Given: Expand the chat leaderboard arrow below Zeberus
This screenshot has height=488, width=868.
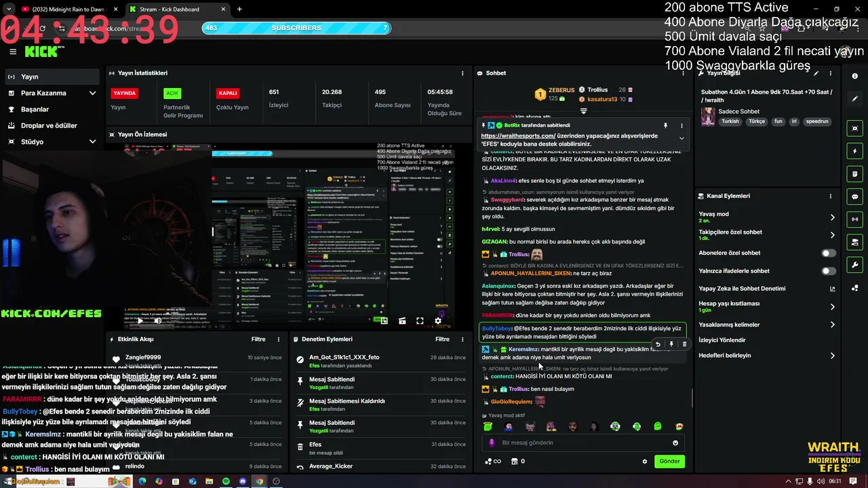Looking at the screenshot, I should click(583, 110).
